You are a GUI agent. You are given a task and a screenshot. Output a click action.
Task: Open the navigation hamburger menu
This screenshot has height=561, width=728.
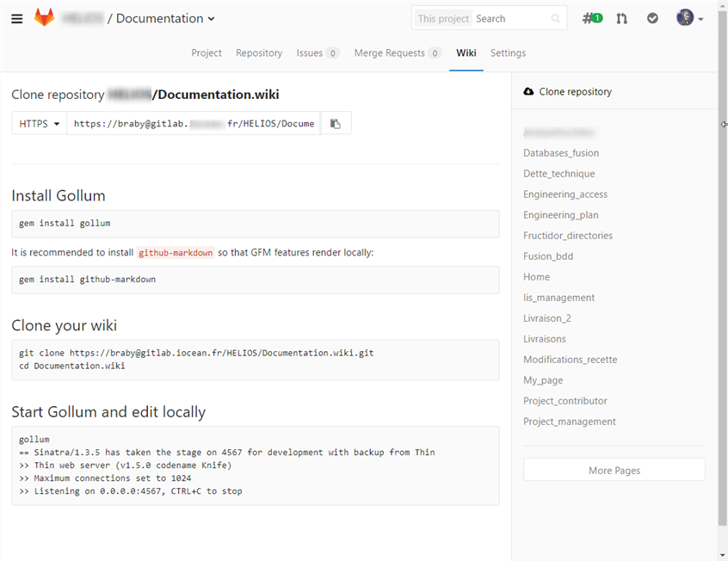15,18
